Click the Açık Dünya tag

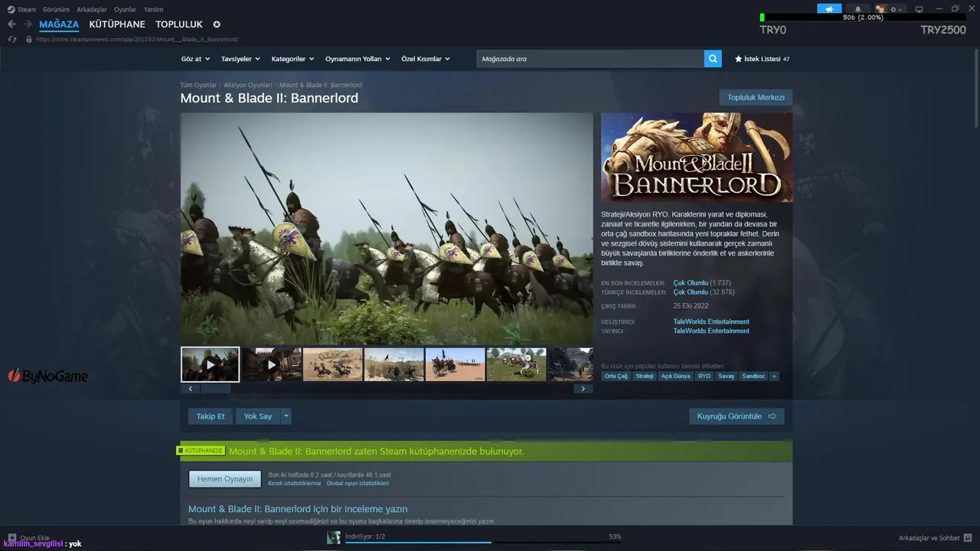[x=676, y=377]
